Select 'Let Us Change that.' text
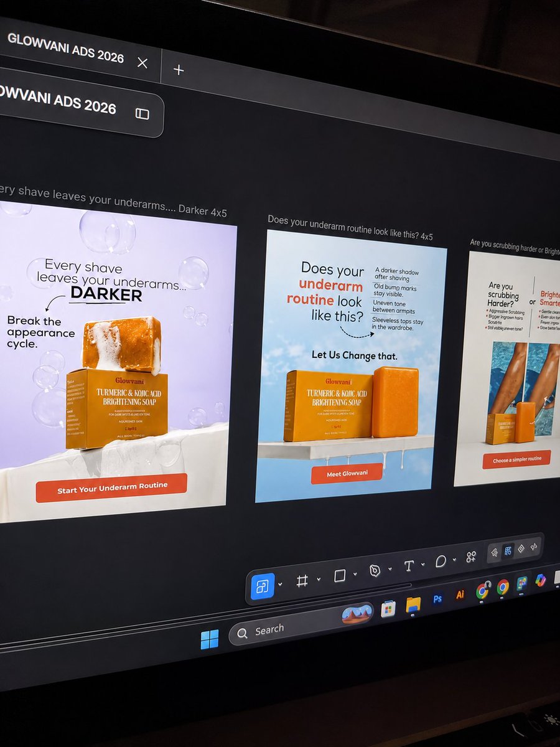Screen dimensions: 560x747 click(x=354, y=355)
